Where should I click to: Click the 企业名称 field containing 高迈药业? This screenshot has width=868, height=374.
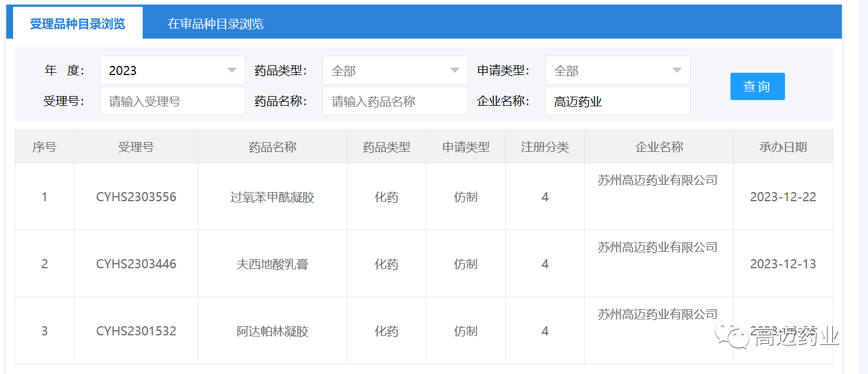(617, 101)
